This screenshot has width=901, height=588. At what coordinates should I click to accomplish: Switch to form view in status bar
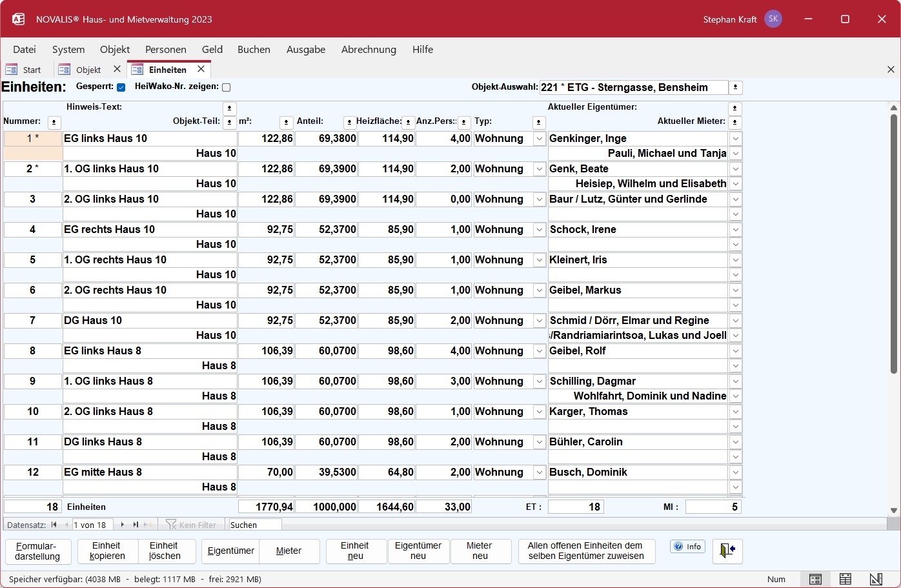815,579
